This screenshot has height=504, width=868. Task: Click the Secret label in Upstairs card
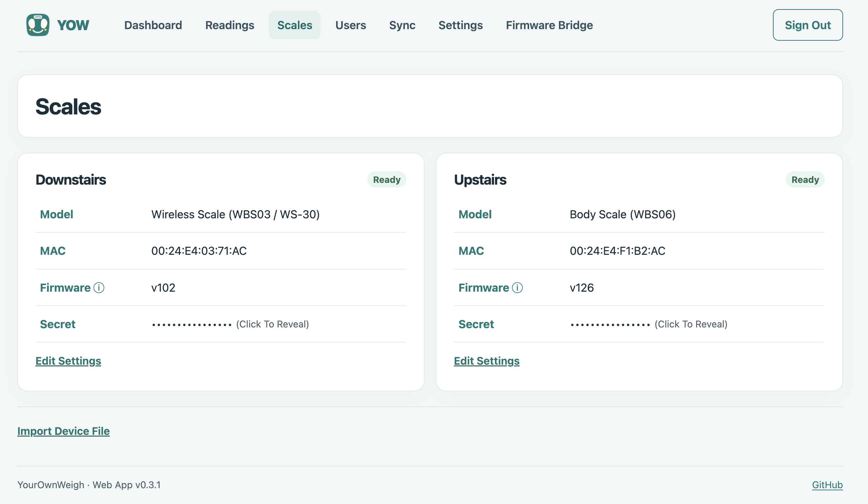pos(476,324)
